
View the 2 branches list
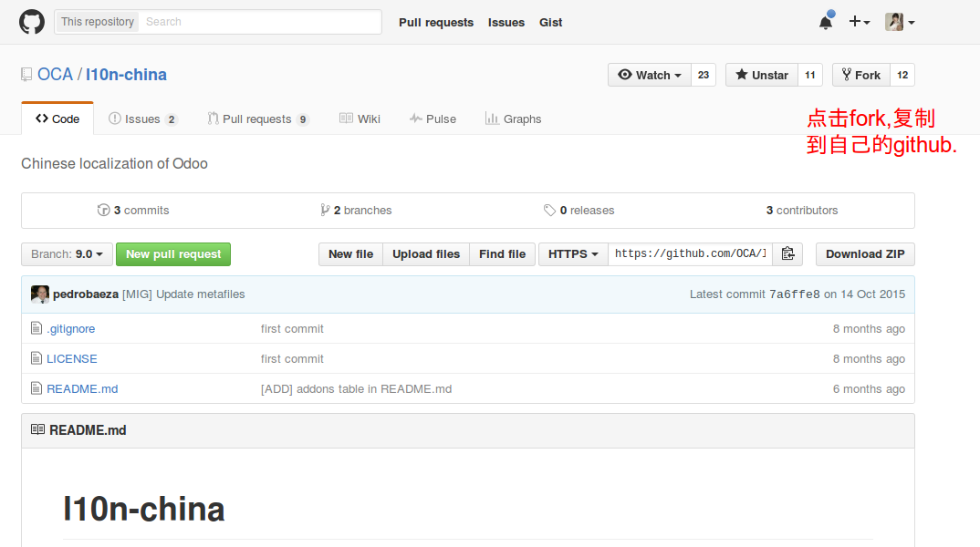pos(356,211)
